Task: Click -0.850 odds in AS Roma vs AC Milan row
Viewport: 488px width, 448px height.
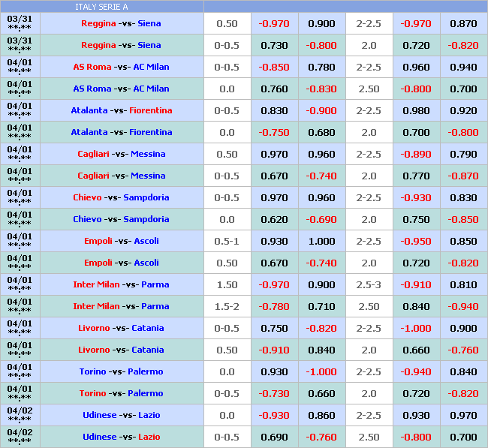Action: 274,67
